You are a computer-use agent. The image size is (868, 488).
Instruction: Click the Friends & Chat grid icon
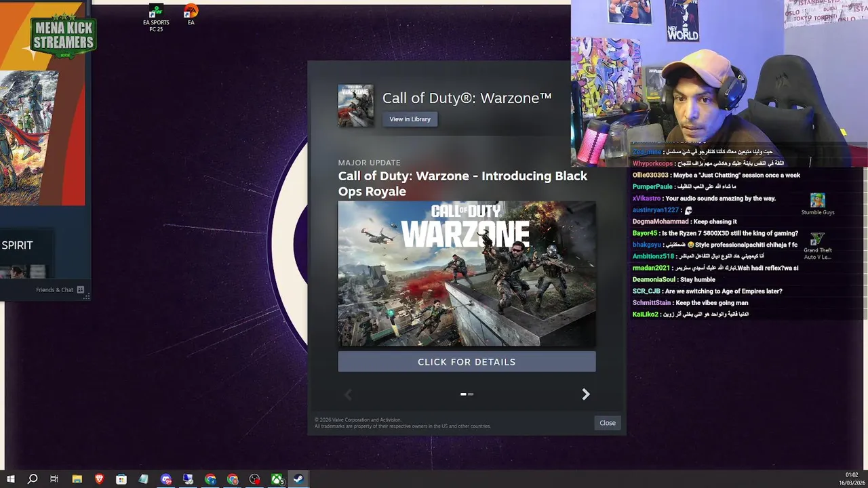80,290
